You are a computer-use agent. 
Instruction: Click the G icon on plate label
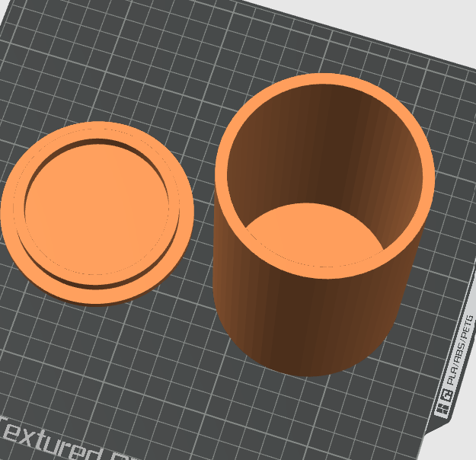tap(447, 395)
